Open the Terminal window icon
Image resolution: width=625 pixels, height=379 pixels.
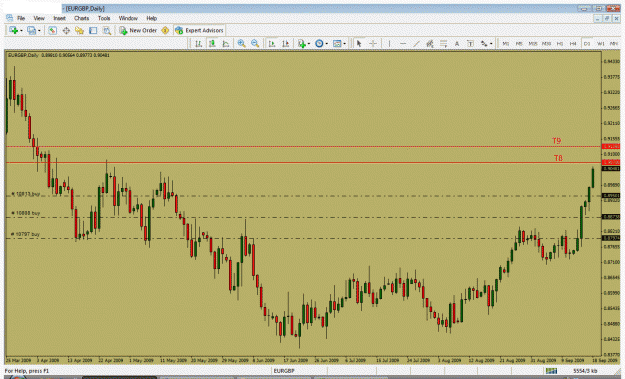93,30
